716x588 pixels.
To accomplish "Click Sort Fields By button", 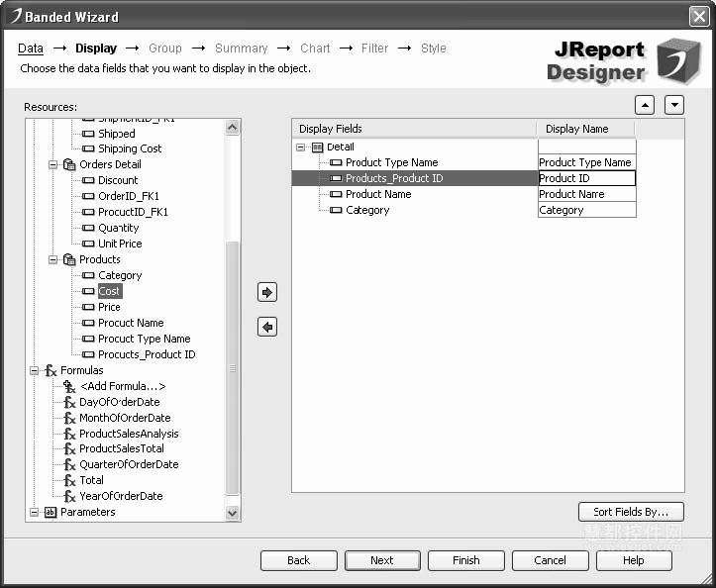I will [631, 512].
